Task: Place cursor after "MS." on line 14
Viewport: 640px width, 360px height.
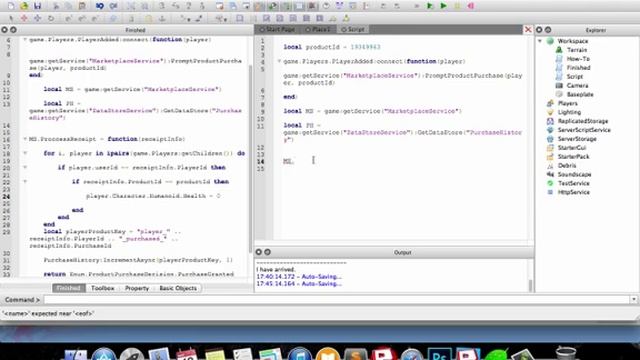Action: 293,161
